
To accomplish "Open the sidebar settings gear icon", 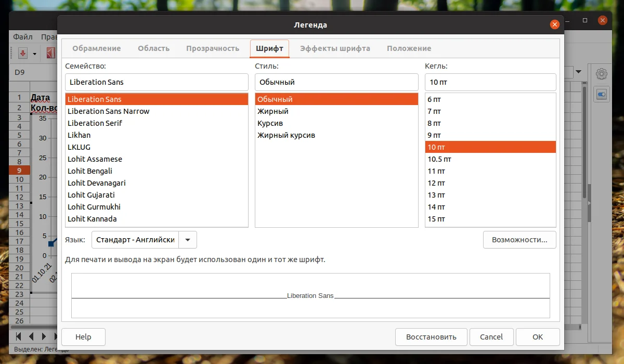I will click(x=601, y=73).
